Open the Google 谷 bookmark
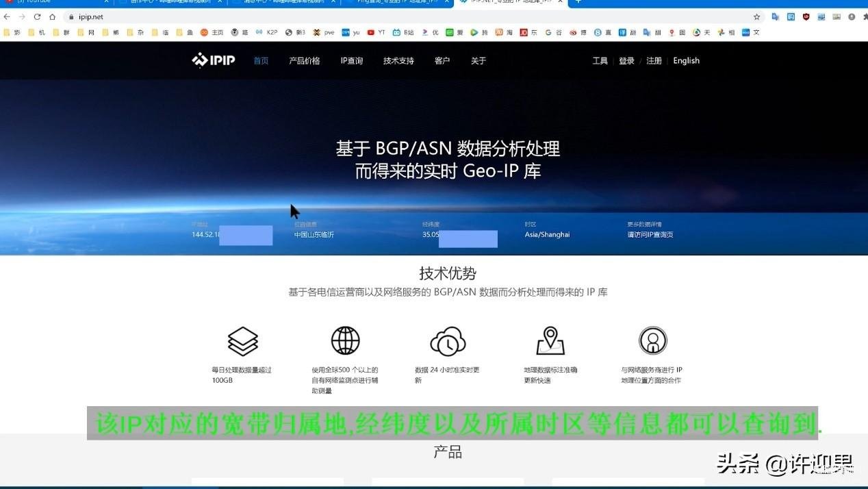This screenshot has width=868, height=489. pyautogui.click(x=553, y=32)
